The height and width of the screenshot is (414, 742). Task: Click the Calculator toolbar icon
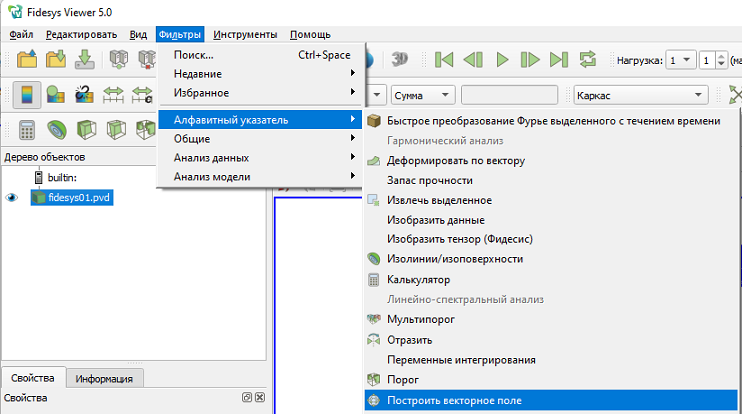pyautogui.click(x=27, y=130)
